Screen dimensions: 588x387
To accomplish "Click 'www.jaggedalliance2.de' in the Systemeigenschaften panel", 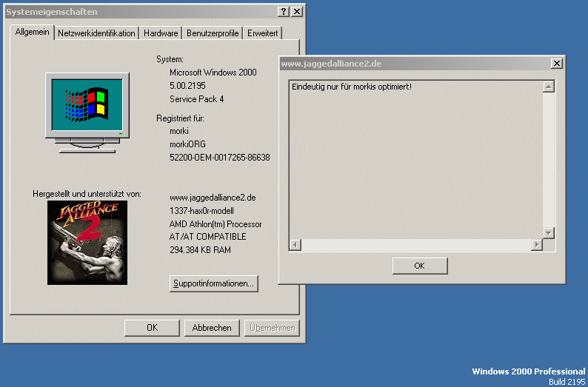I will click(213, 198).
